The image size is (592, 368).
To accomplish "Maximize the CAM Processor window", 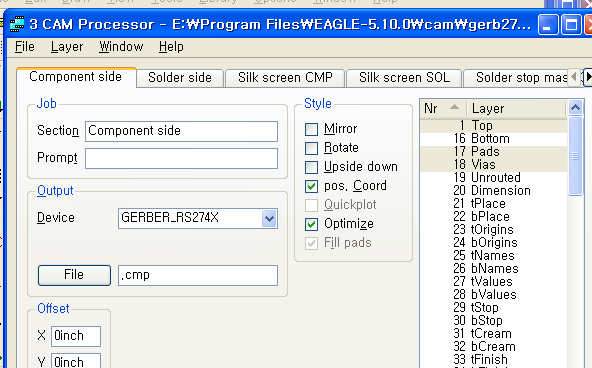I will tap(570, 25).
